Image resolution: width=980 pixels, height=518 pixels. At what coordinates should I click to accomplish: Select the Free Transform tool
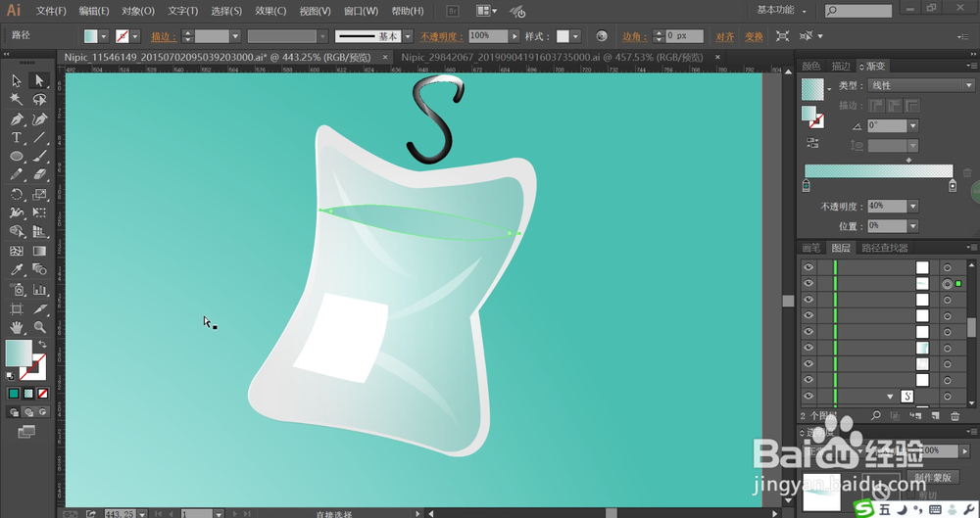[39, 213]
